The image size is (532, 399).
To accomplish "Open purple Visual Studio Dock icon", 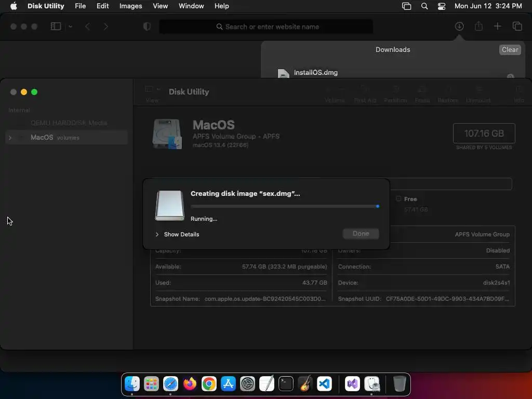I will coord(353,384).
